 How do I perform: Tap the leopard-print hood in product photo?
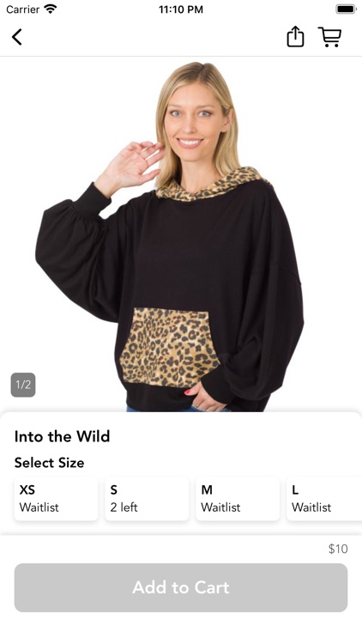point(209,185)
